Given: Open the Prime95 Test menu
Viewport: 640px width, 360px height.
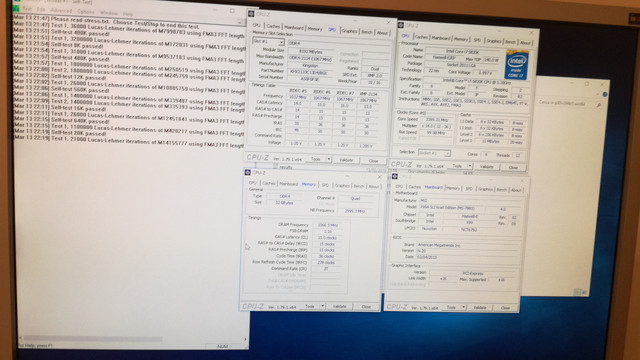Looking at the screenshot, I should [27, 9].
